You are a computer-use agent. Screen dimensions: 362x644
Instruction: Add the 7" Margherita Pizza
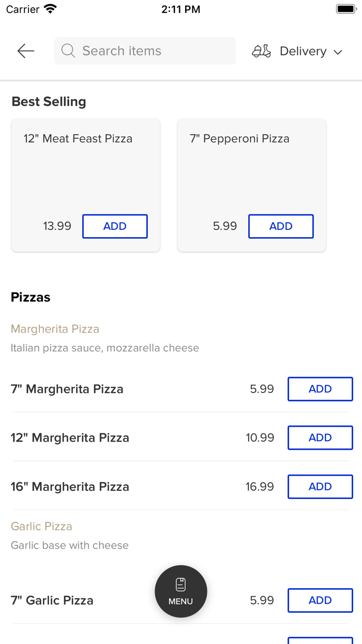[x=320, y=389]
